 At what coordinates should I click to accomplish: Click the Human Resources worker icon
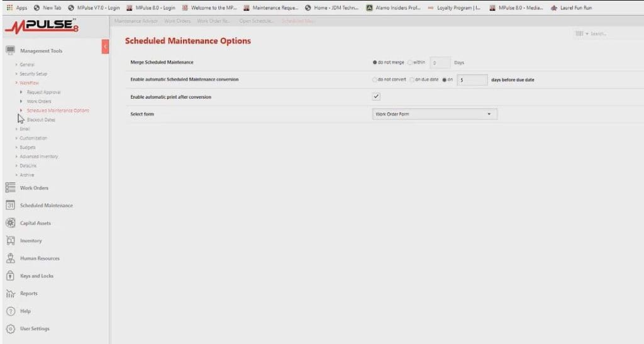click(10, 258)
